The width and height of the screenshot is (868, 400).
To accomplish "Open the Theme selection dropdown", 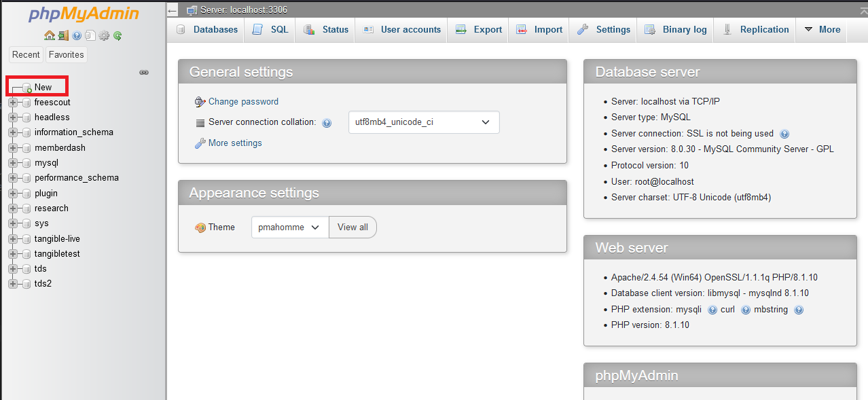I will (x=289, y=227).
